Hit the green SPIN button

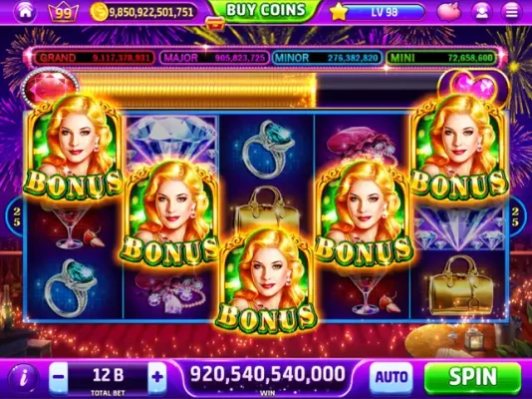coord(472,377)
